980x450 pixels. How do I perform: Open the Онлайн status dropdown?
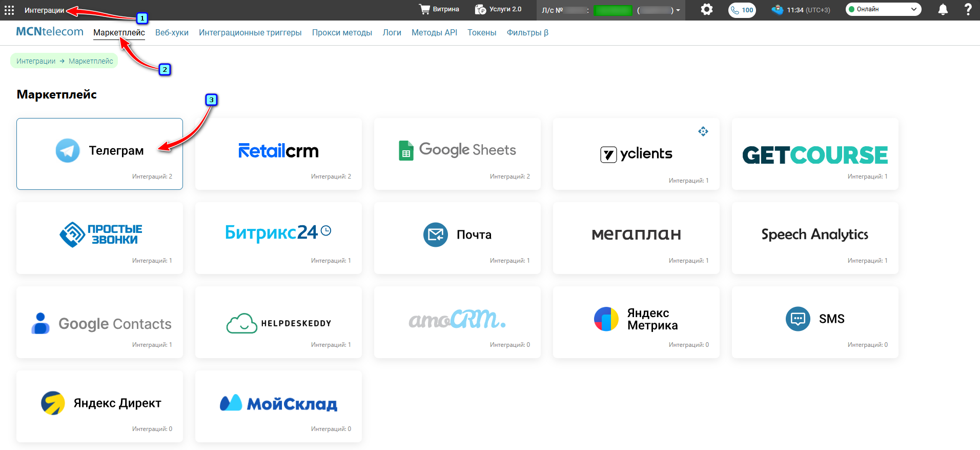(884, 9)
